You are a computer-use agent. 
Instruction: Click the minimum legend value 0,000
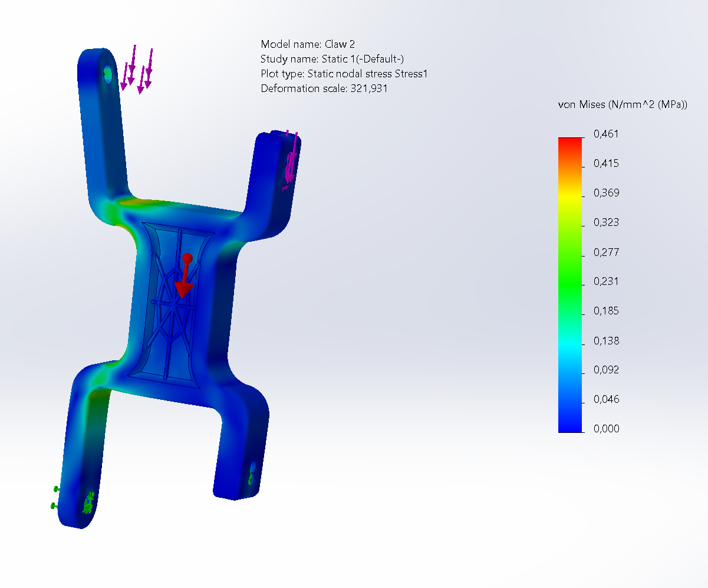(x=607, y=429)
